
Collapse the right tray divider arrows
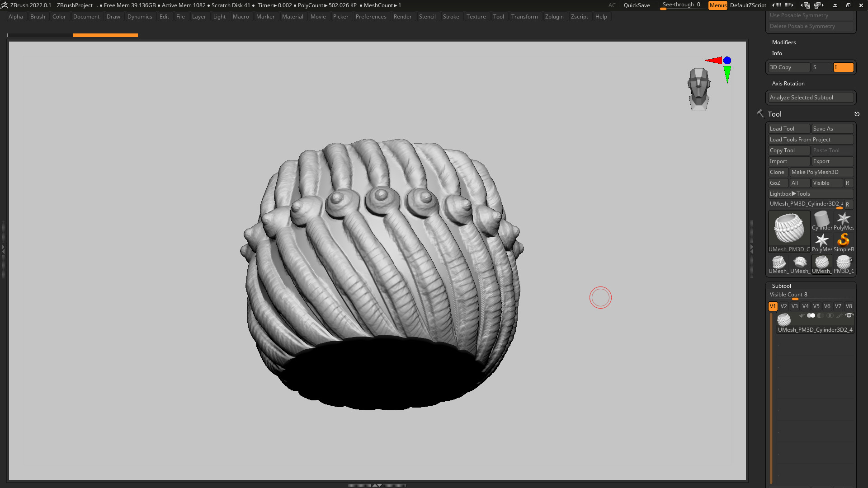pyautogui.click(x=751, y=249)
